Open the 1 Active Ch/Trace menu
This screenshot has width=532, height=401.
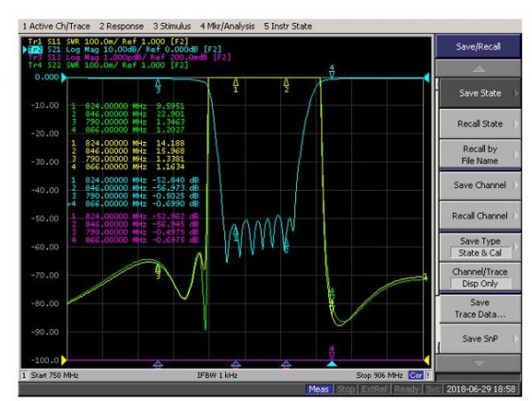coord(56,26)
